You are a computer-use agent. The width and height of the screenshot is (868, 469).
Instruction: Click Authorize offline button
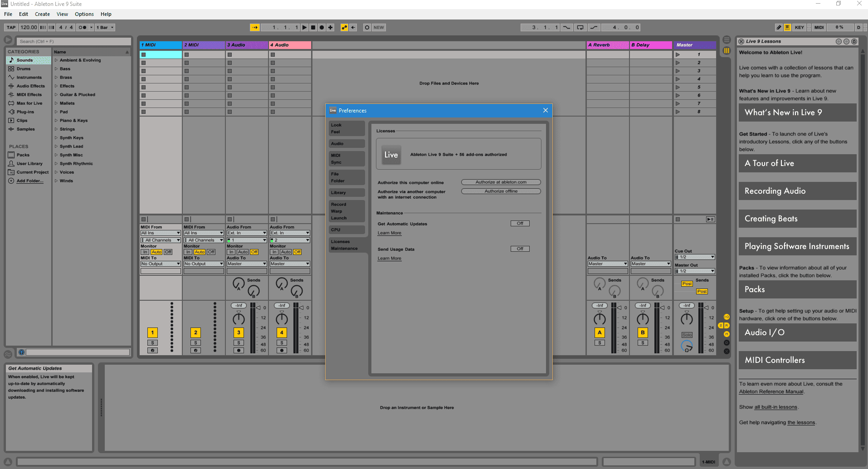501,191
